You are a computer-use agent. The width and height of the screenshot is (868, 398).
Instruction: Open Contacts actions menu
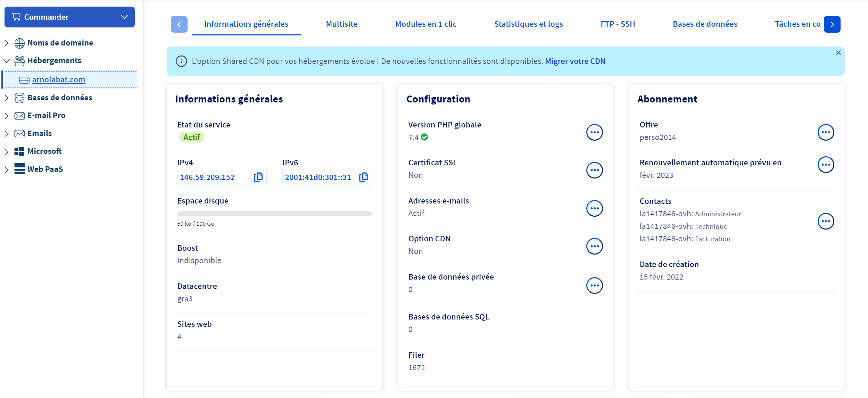(x=826, y=221)
